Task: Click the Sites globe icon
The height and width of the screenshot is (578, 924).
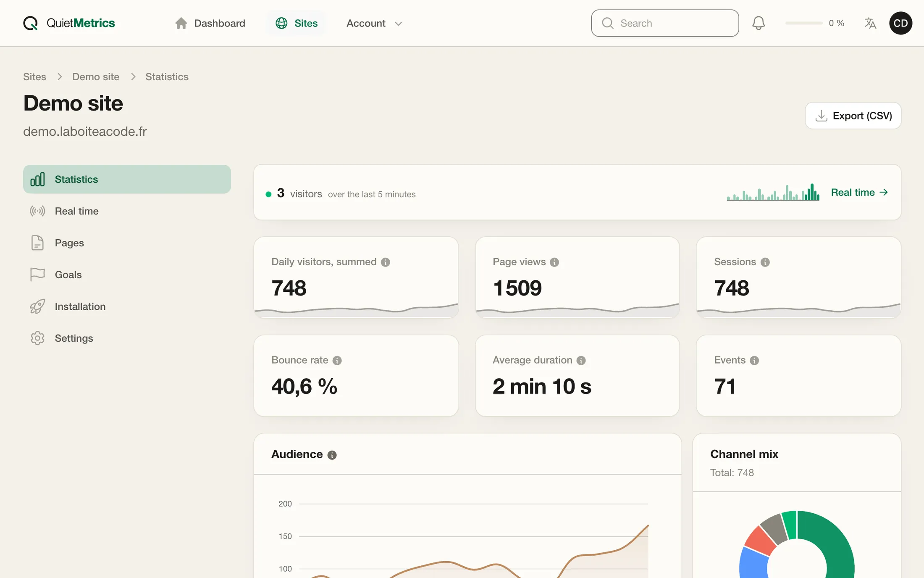Action: pos(281,23)
